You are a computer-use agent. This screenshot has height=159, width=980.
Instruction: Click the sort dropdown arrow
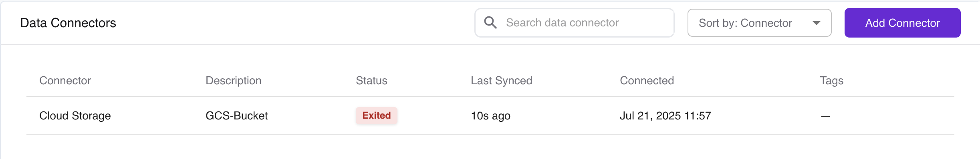[816, 23]
